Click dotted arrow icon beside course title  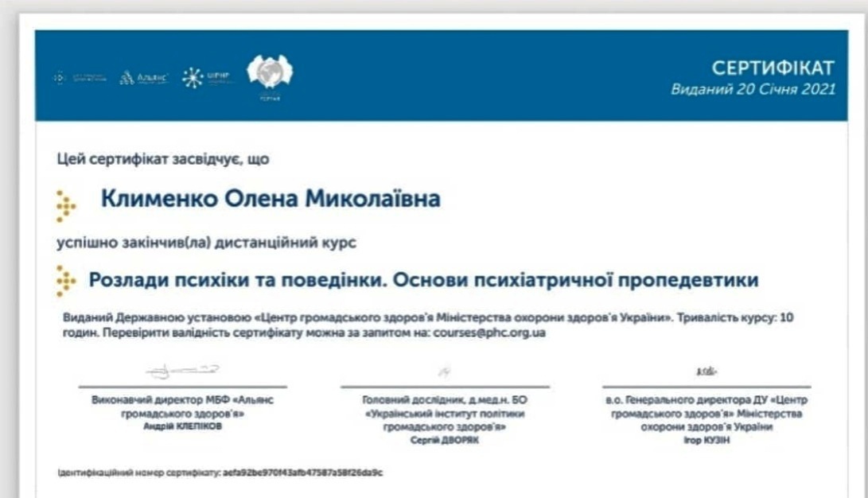click(66, 281)
